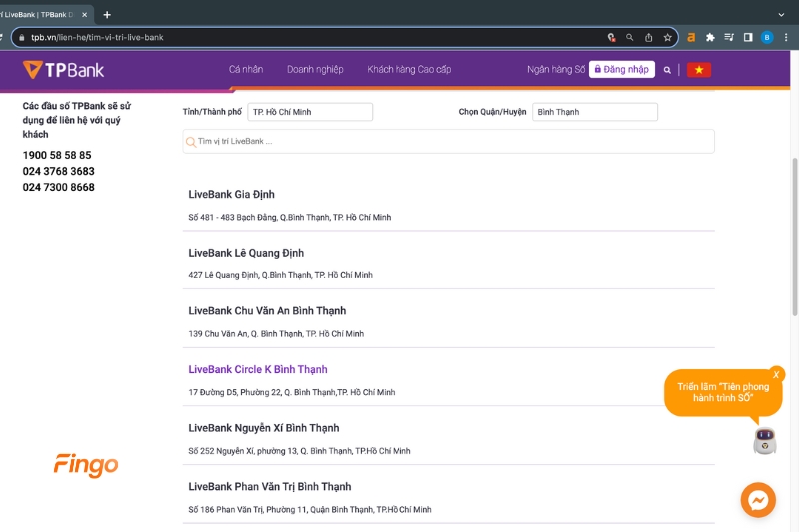The image size is (799, 532).
Task: Open the Chrome profile avatar B
Action: point(766,37)
